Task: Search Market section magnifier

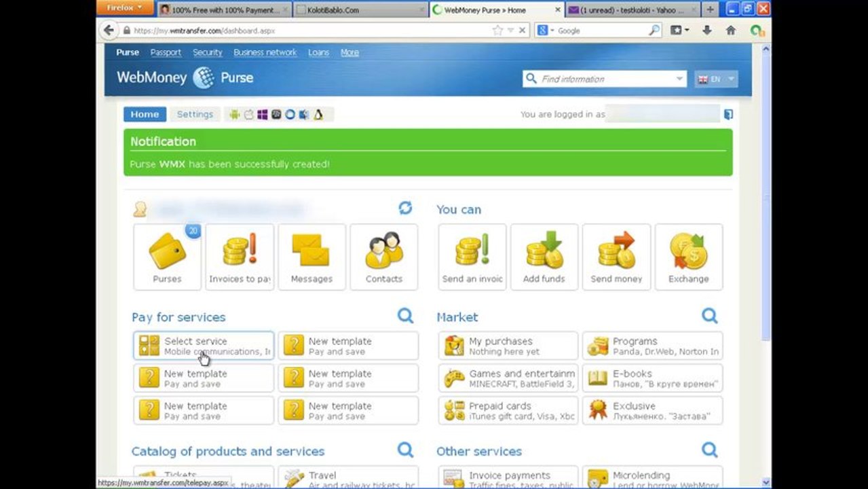Action: (709, 316)
